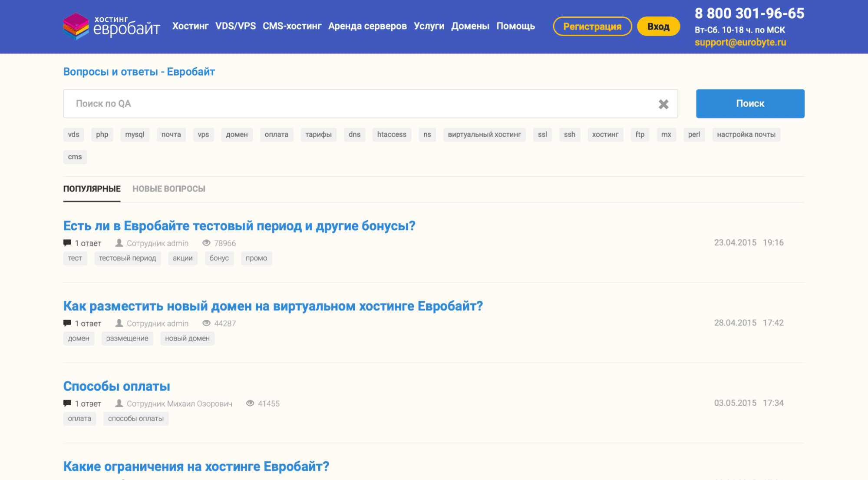Click the support@eurobyte.ru email link
The image size is (868, 480).
pyautogui.click(x=740, y=43)
